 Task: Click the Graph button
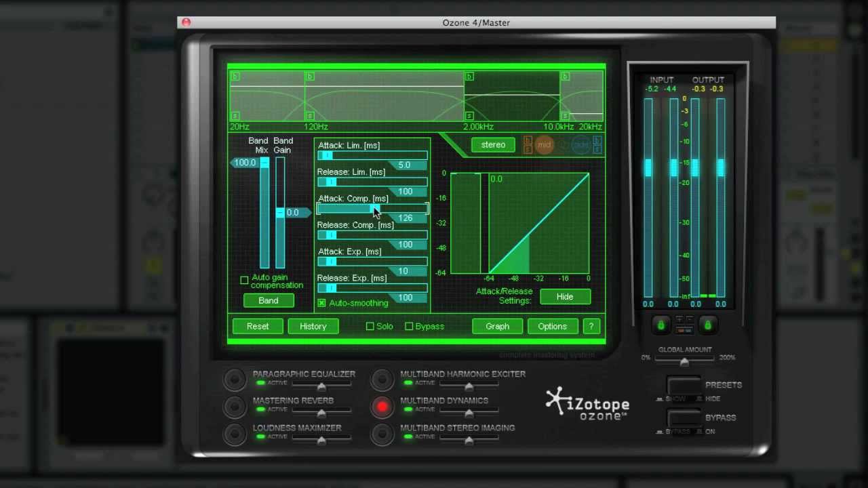[497, 326]
